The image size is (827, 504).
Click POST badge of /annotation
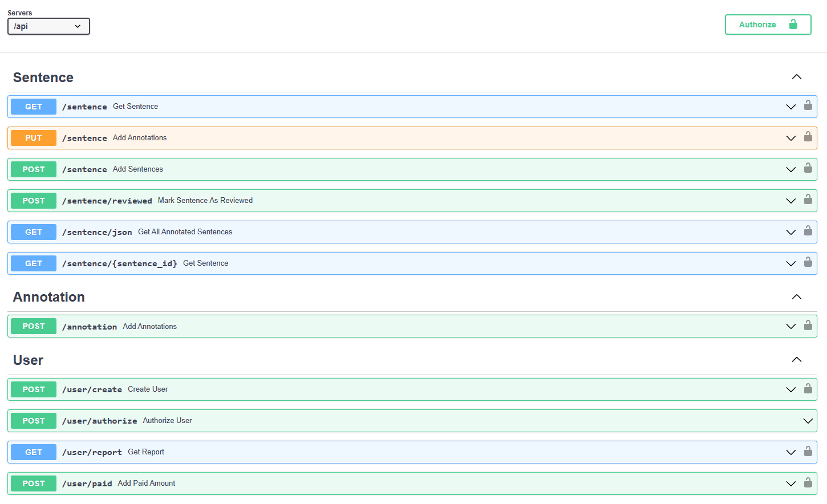(x=34, y=326)
